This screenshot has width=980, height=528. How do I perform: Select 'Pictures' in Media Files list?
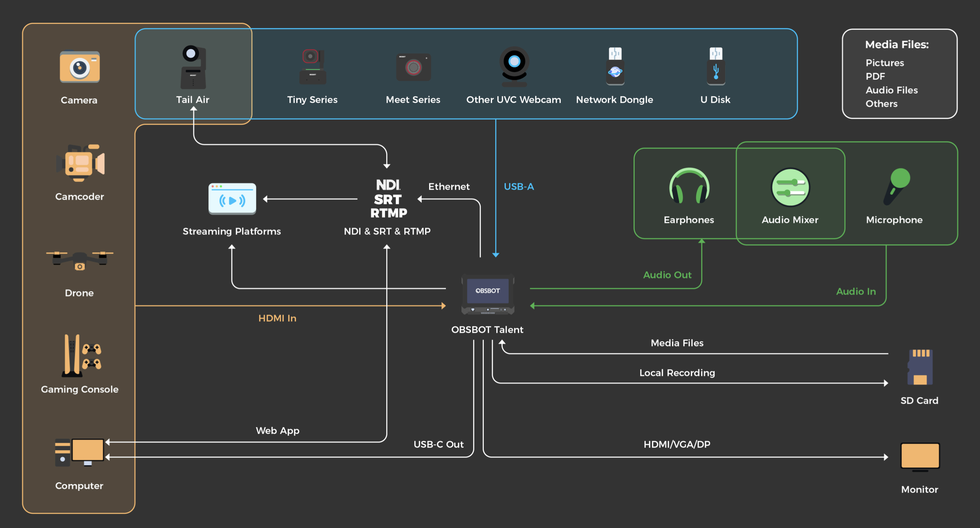point(885,63)
